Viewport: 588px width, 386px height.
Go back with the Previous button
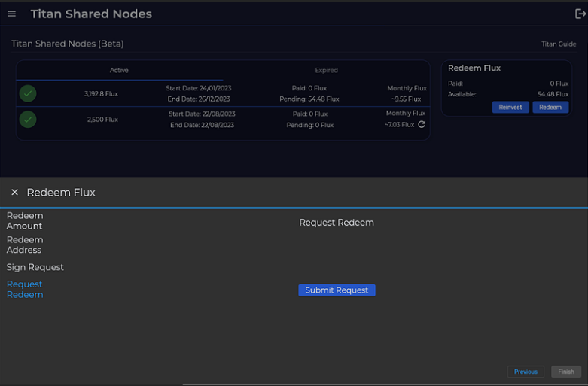pos(526,372)
